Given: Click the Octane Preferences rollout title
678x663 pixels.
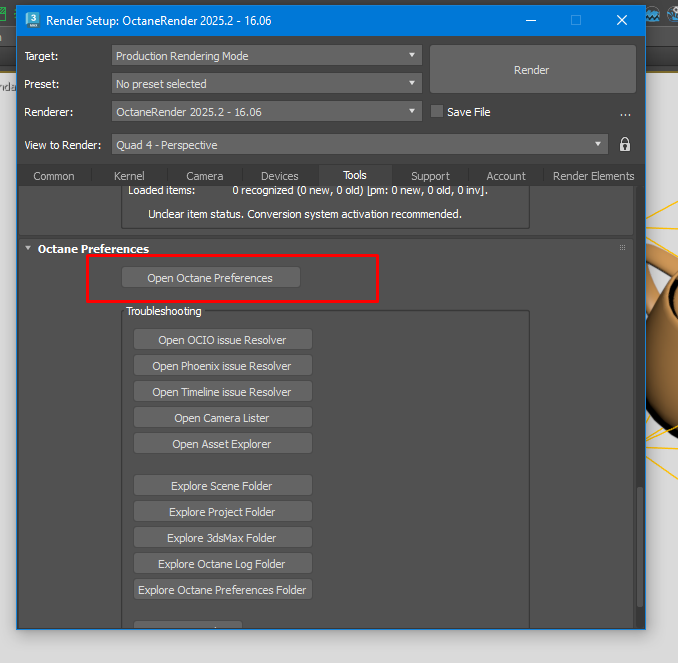Looking at the screenshot, I should [x=93, y=249].
